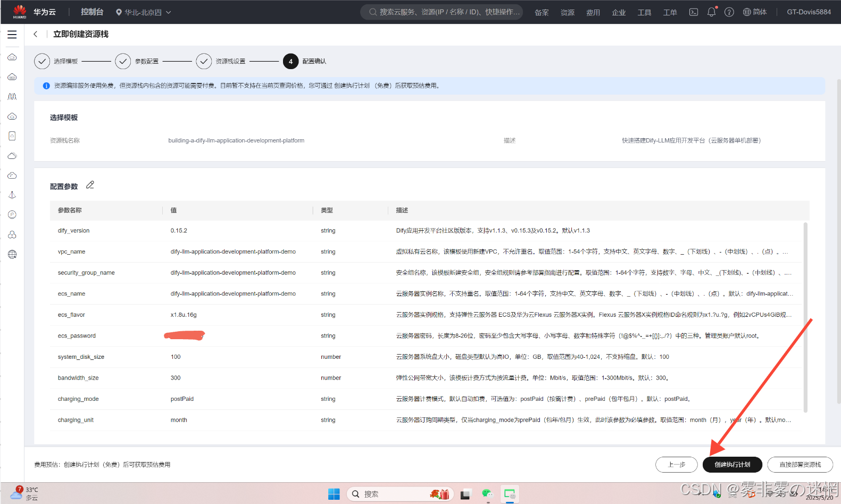Open the double-cloud sidebar icon
841x504 pixels.
pyautogui.click(x=12, y=156)
